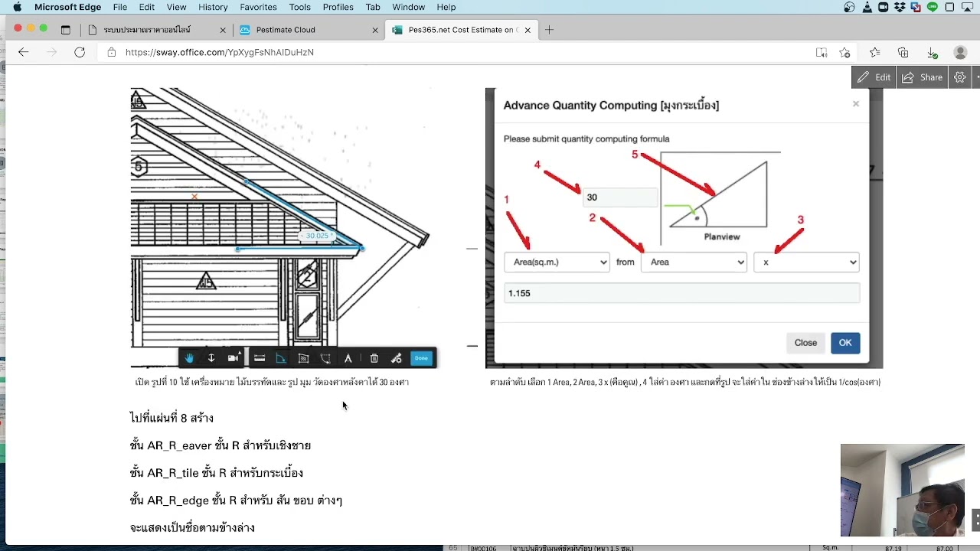This screenshot has width=980, height=551.
Task: Open Collections icon in toolbar
Action: pyautogui.click(x=903, y=52)
